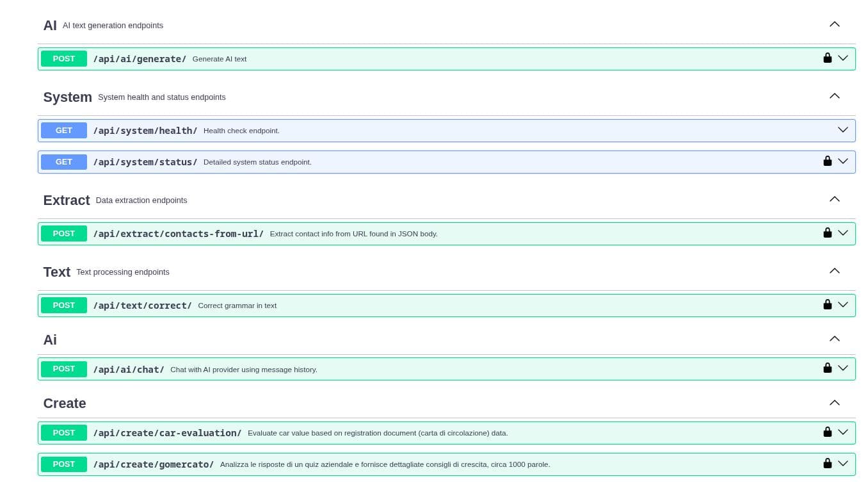Collapse the AI text generation section
Screen dimensions: 868x490
coord(834,24)
